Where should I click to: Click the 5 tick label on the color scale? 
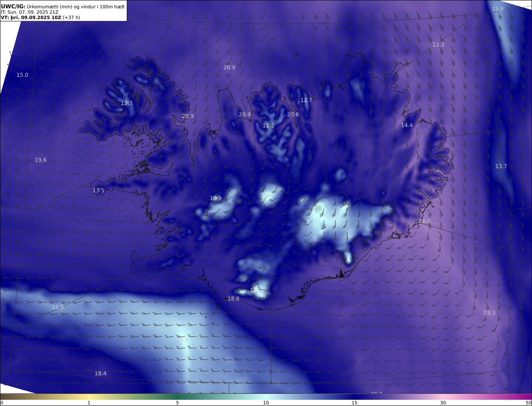tap(177, 403)
